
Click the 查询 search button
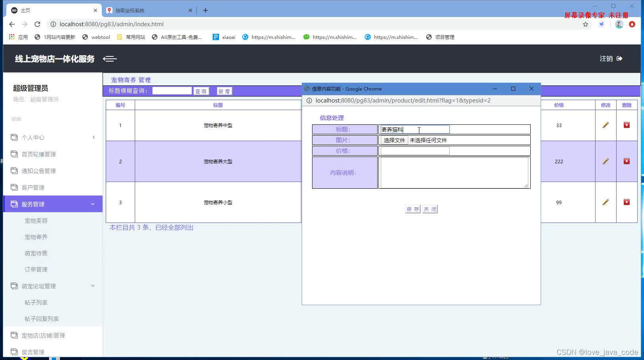pyautogui.click(x=201, y=91)
